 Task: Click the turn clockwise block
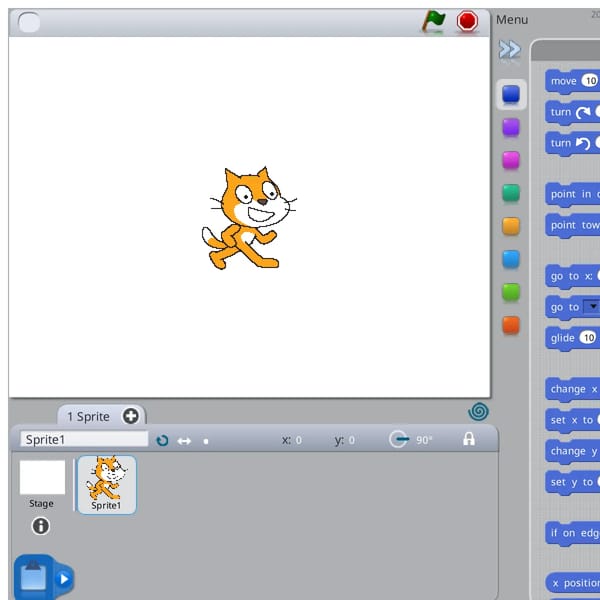[572, 112]
